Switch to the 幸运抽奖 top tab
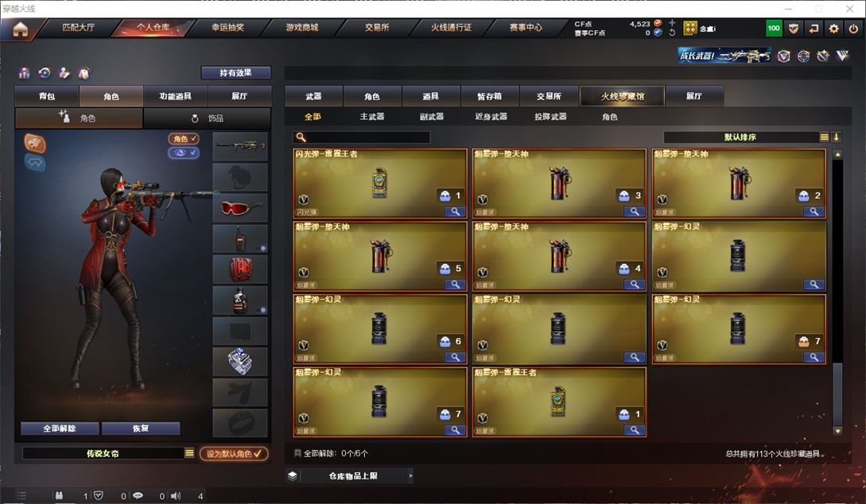866x504 pixels. point(227,28)
